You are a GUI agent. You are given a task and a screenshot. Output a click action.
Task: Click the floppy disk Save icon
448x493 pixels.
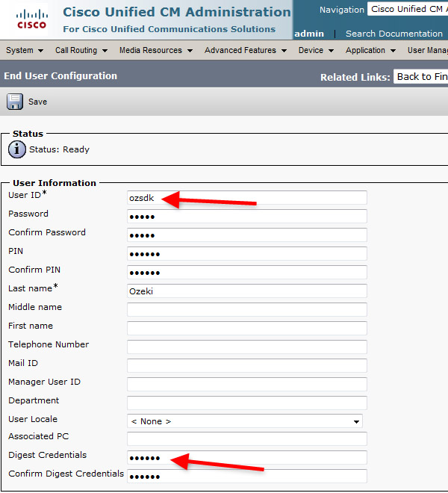pyautogui.click(x=15, y=102)
